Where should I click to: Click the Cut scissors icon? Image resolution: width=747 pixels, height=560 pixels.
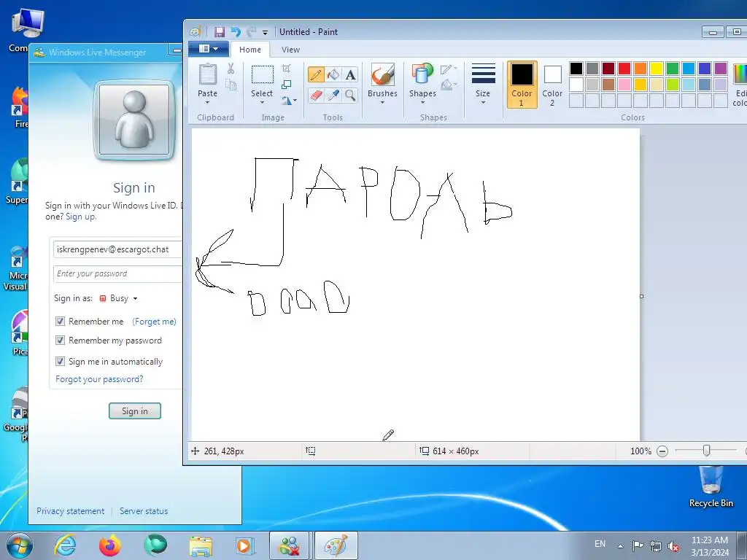(231, 69)
